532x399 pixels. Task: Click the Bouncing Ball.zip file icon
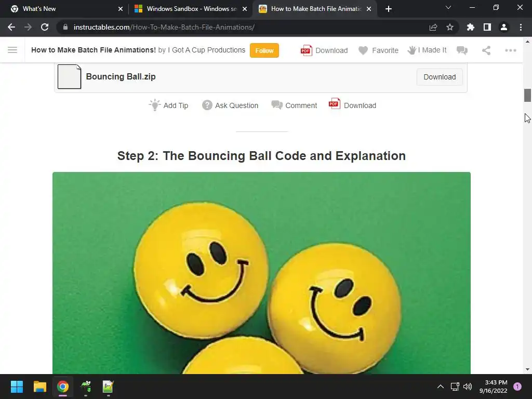[69, 77]
